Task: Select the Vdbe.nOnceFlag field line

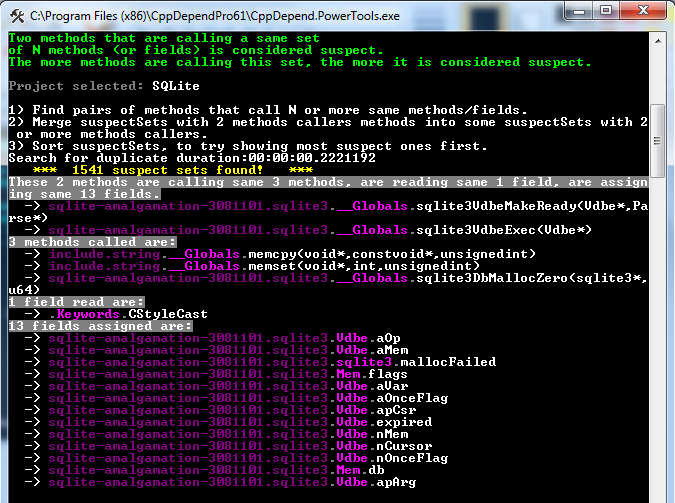Action: pos(236,459)
